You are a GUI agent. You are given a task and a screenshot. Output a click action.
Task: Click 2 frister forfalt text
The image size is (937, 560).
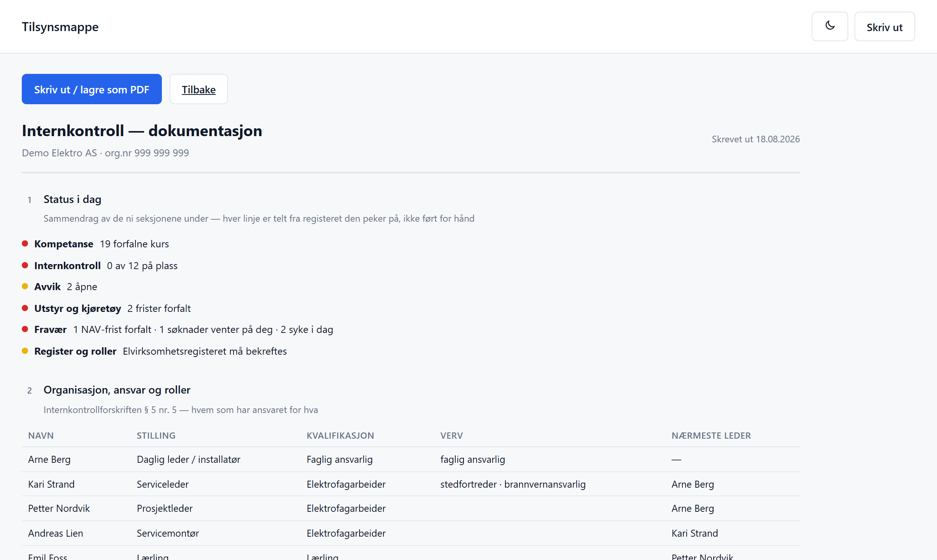click(x=159, y=308)
